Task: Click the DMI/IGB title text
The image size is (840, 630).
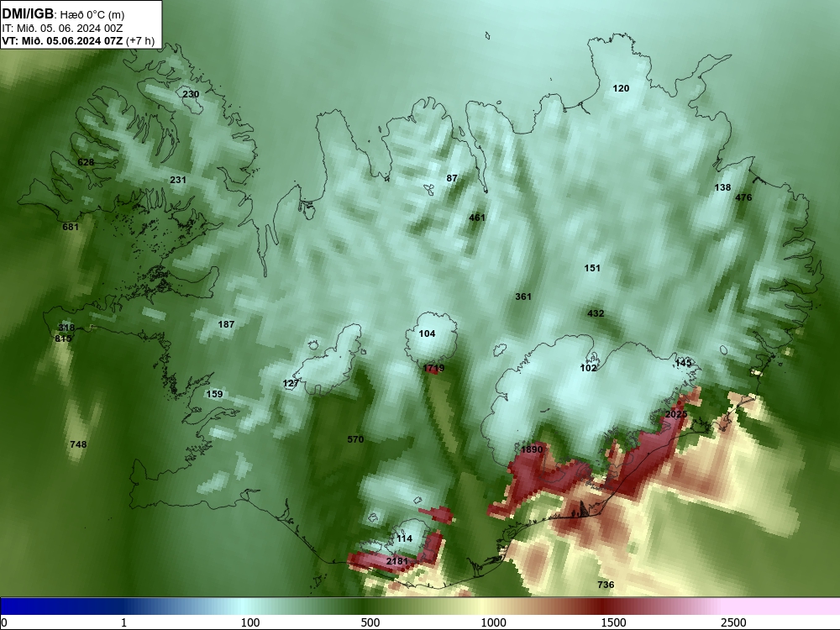Action: point(28,14)
